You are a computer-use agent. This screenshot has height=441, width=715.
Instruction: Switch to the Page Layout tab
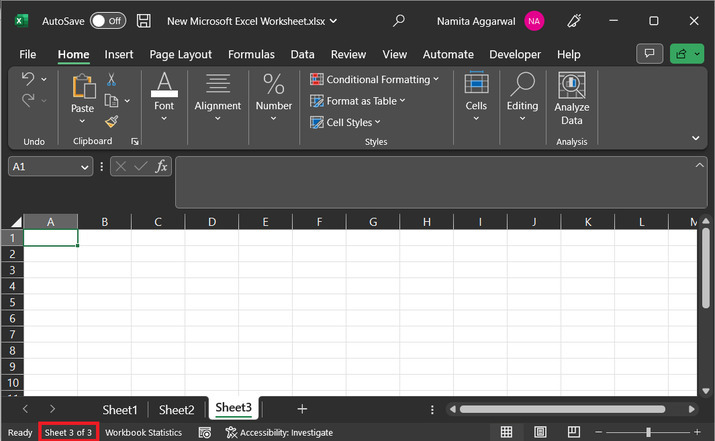[181, 54]
